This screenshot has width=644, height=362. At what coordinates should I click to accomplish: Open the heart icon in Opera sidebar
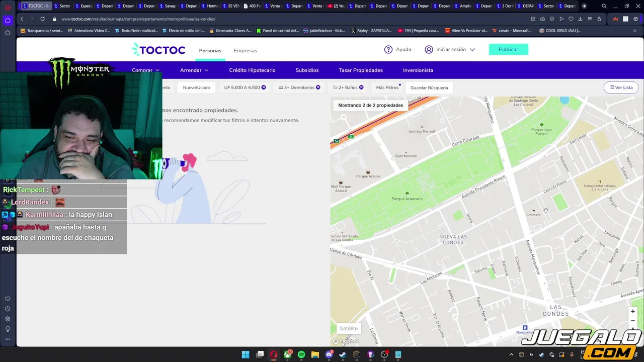point(8,299)
